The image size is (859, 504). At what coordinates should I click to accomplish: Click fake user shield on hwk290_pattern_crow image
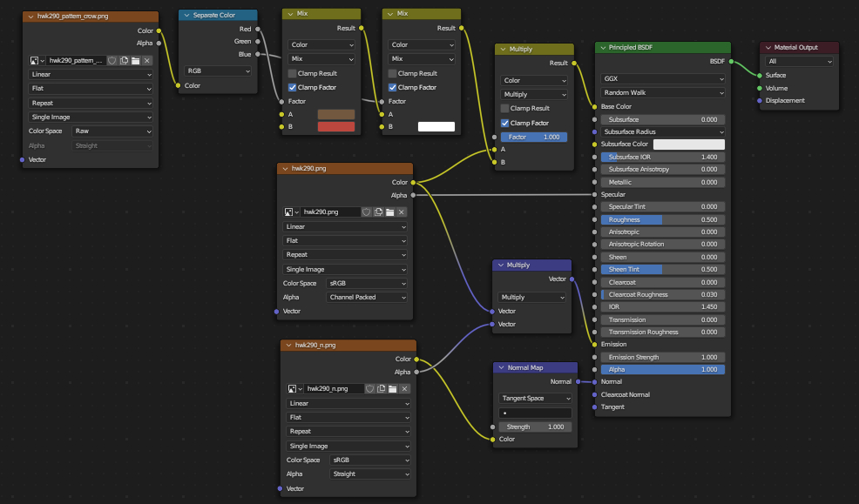point(112,61)
